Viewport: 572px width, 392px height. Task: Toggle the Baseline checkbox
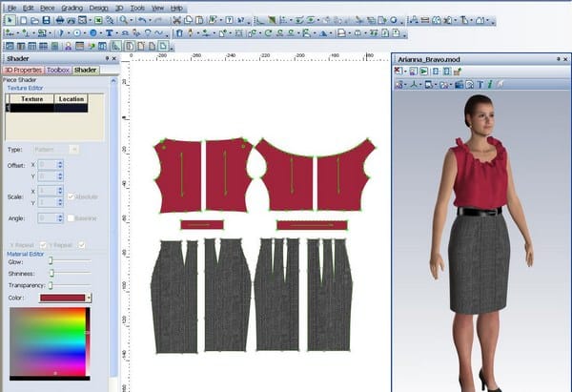71,218
